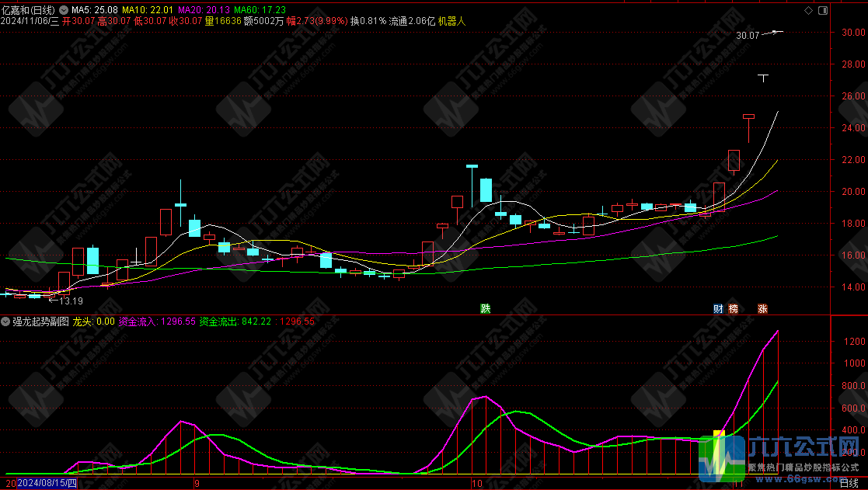
Task: Click the 榜 event marker icon
Action: [x=733, y=308]
